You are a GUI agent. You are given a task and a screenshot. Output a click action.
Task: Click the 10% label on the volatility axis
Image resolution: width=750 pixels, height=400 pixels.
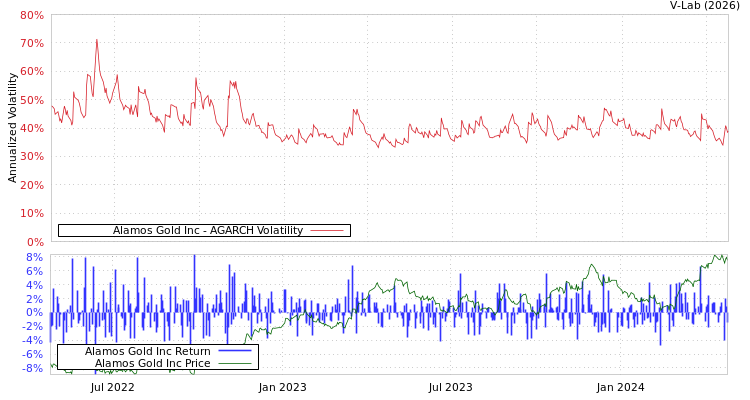tap(32, 214)
